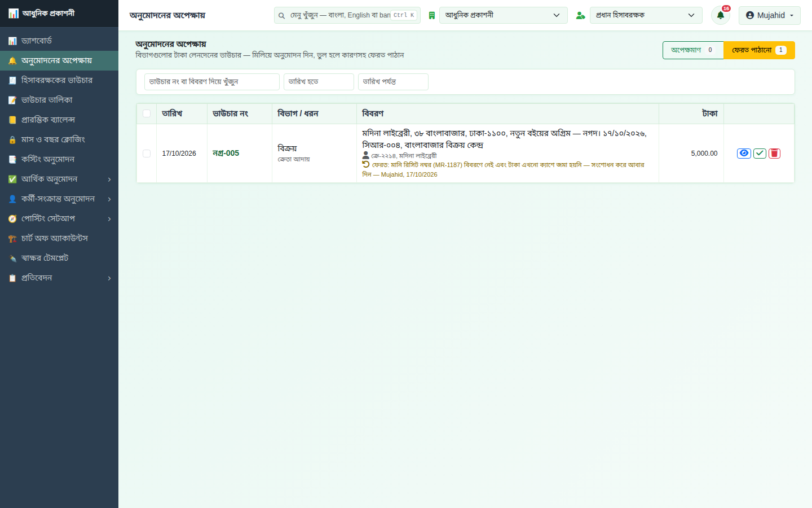Click the lock icon for মাস ও বছর ক্লোজিং

(x=12, y=139)
